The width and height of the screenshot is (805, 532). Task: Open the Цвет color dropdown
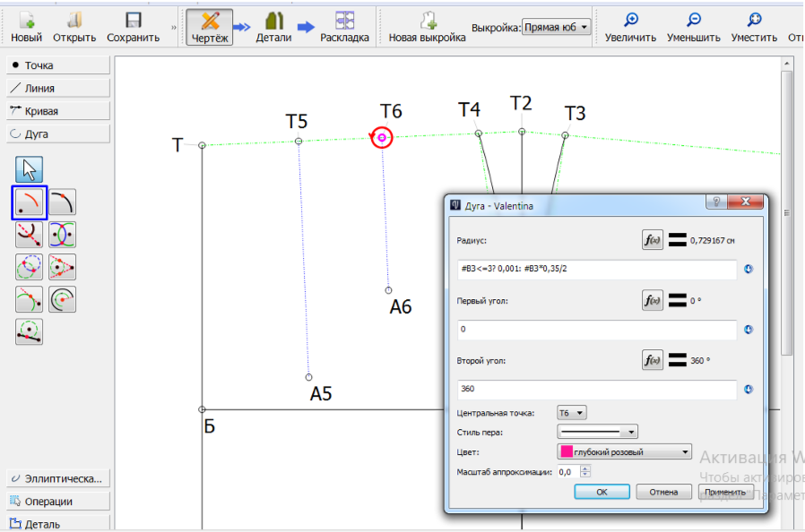pyautogui.click(x=624, y=452)
